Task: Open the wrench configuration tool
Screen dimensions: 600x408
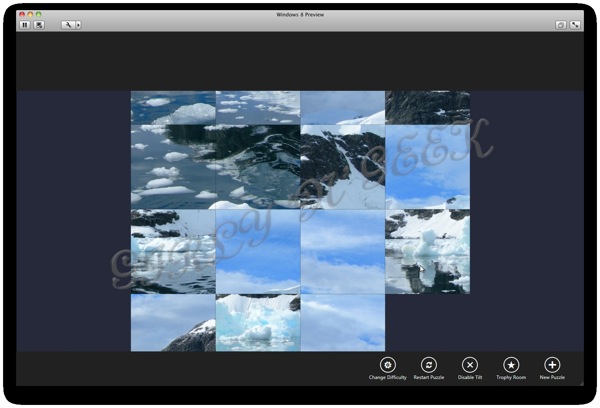Action: pyautogui.click(x=68, y=25)
